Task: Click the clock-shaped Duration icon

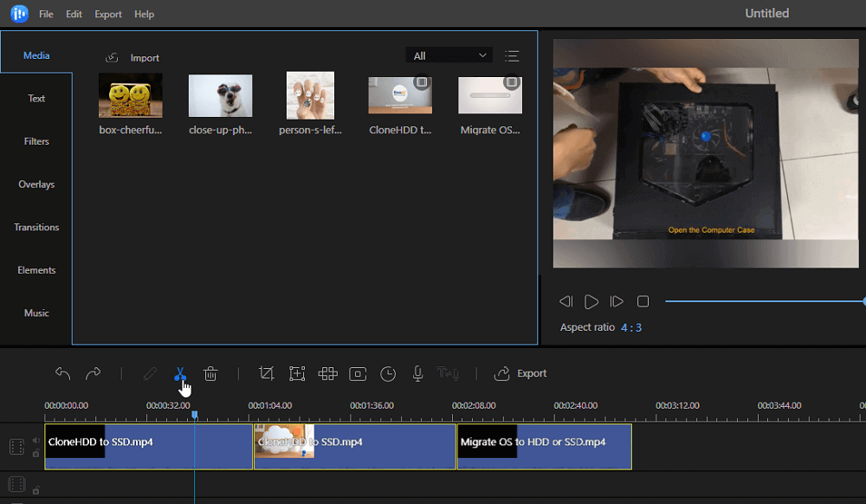Action: (x=388, y=373)
